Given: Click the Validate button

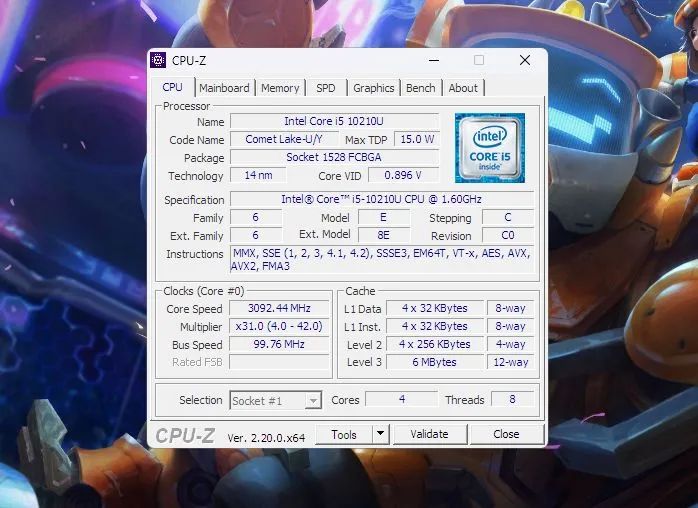Looking at the screenshot, I should click(x=430, y=434).
